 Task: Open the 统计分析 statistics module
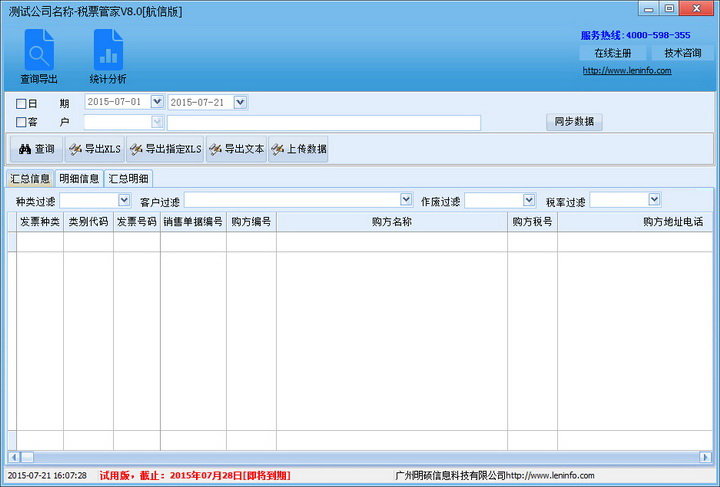click(107, 56)
